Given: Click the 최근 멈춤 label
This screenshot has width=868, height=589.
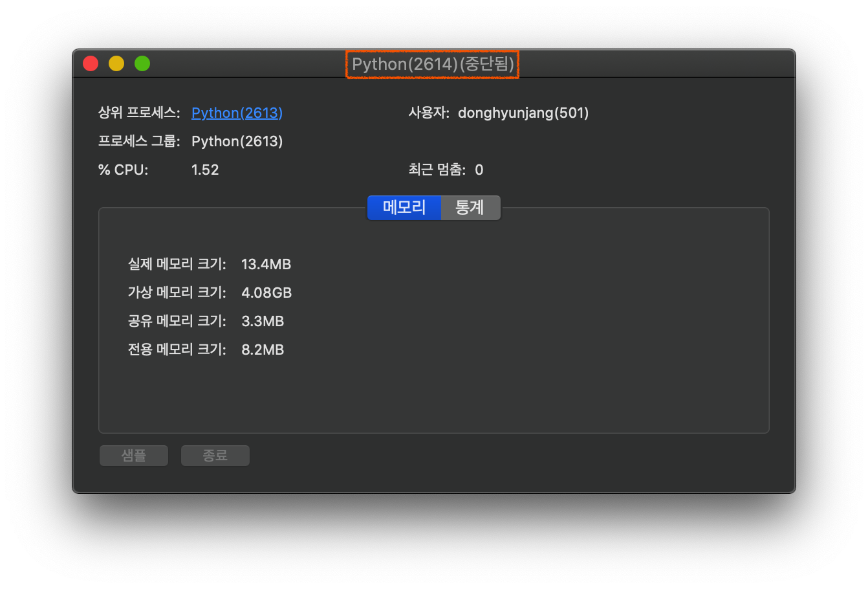Looking at the screenshot, I should tap(437, 170).
